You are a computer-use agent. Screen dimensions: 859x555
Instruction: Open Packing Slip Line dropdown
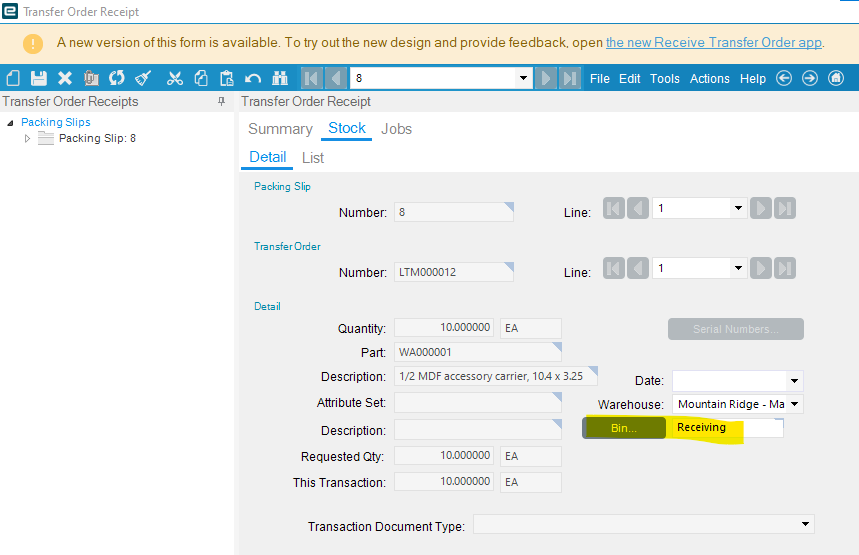pyautogui.click(x=738, y=208)
